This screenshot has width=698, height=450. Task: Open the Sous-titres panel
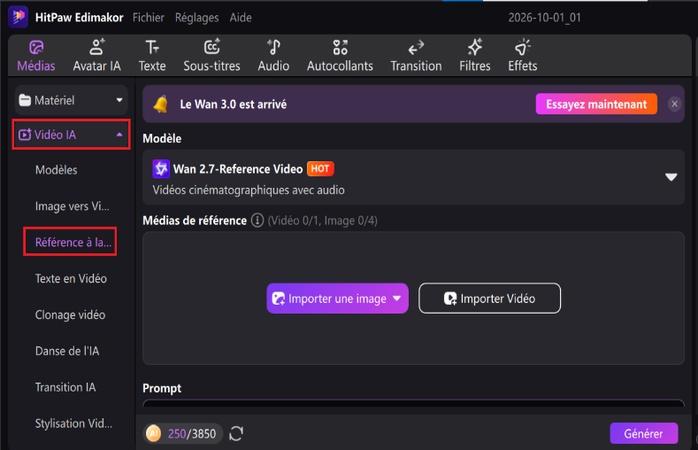coord(211,56)
